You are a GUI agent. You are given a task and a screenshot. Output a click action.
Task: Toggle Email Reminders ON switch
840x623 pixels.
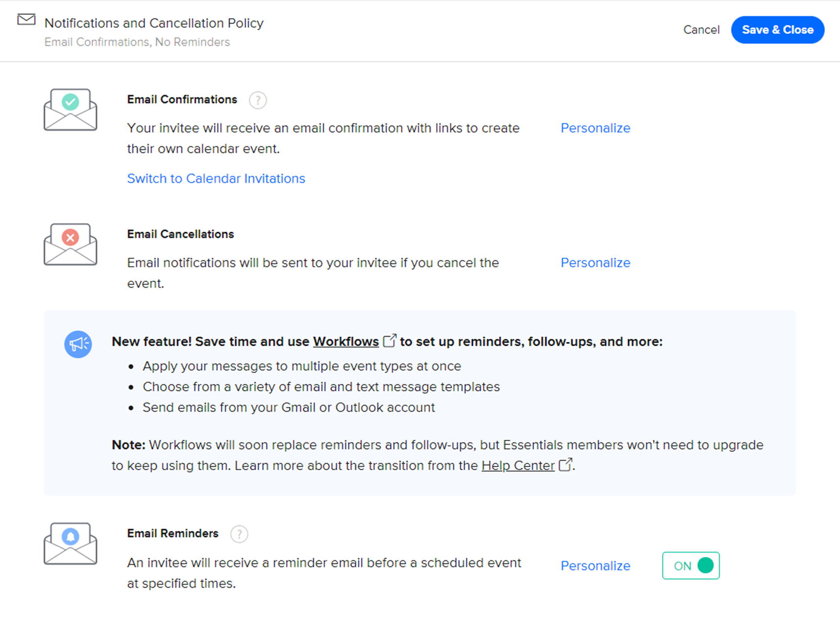coord(691,566)
